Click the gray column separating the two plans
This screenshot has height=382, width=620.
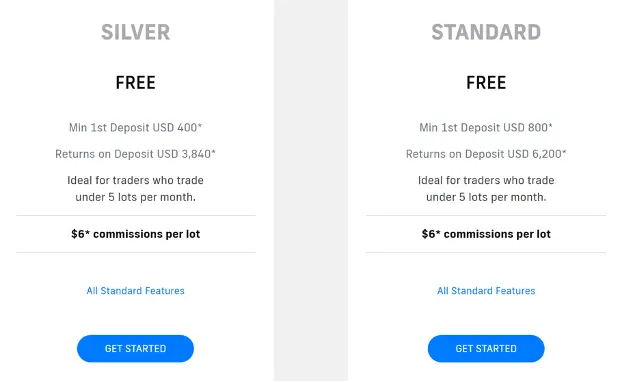click(311, 191)
